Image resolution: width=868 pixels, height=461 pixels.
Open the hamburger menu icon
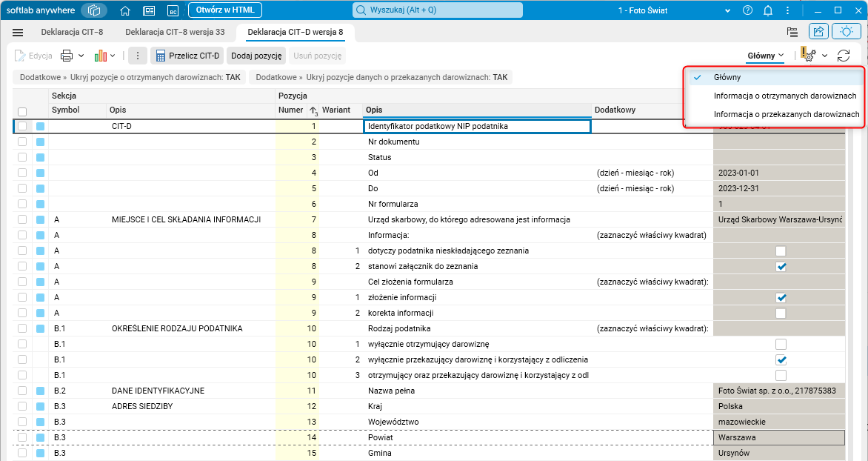(19, 33)
